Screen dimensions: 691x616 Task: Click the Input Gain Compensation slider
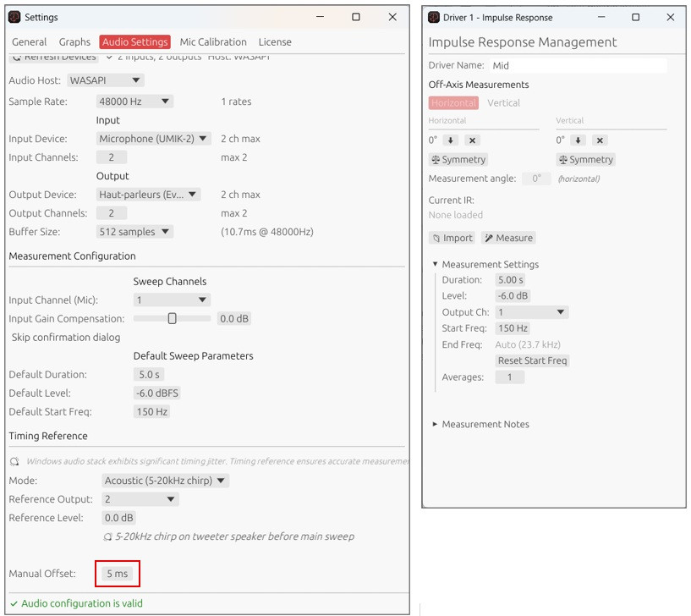172,319
